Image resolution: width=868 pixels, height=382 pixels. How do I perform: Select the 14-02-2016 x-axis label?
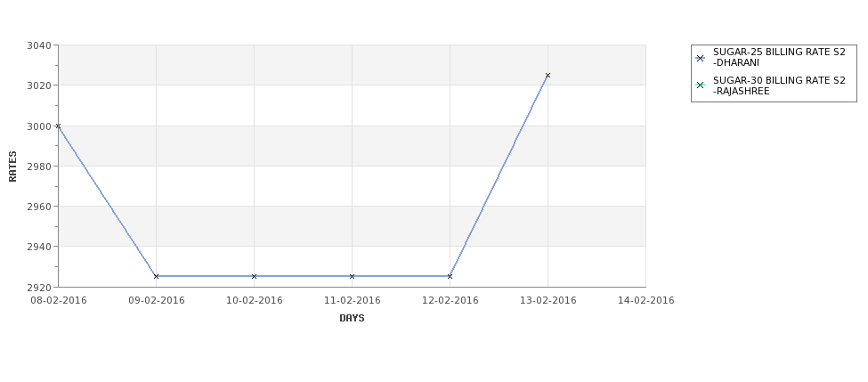click(646, 301)
